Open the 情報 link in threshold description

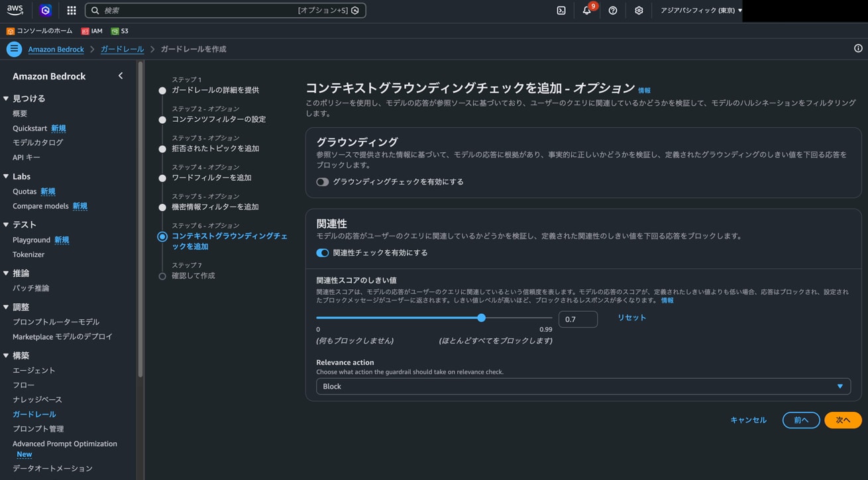(x=667, y=301)
